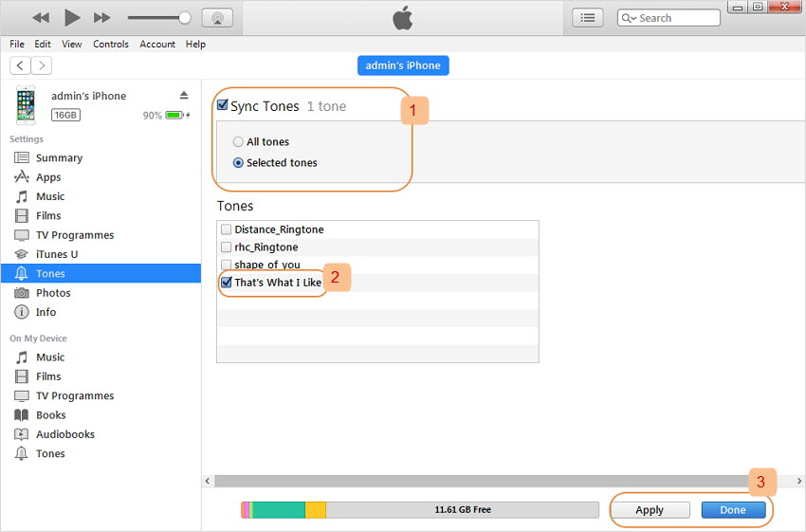
Task: Click the Apply button
Action: click(650, 510)
